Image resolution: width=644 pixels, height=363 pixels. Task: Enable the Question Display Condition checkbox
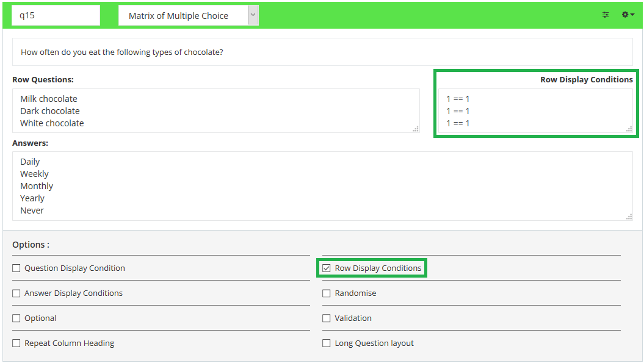click(x=16, y=268)
